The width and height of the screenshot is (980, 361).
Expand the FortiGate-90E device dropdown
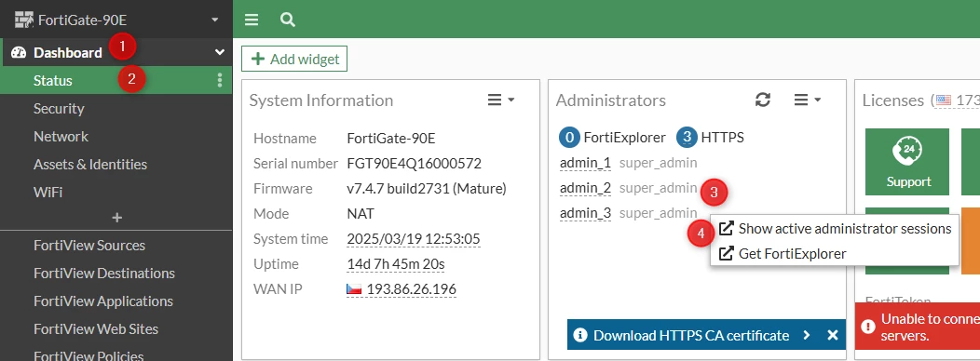(215, 20)
